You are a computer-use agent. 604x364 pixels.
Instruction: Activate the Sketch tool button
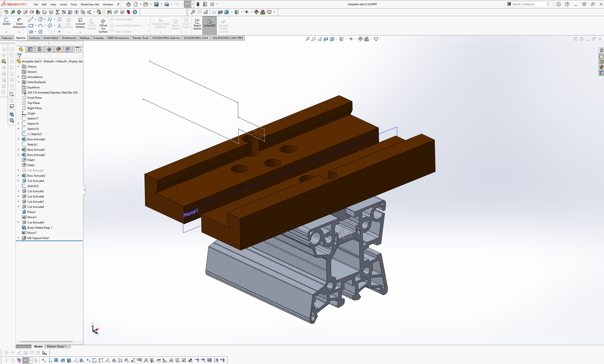pyautogui.click(x=6, y=21)
